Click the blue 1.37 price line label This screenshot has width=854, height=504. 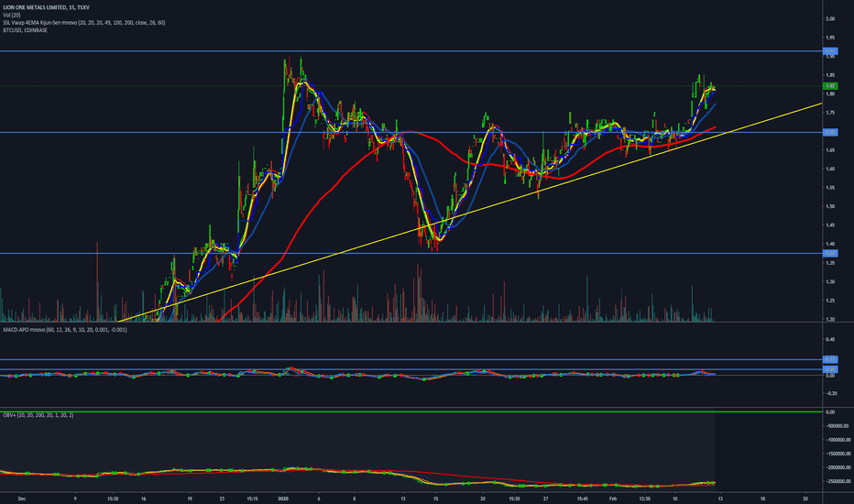tap(830, 253)
